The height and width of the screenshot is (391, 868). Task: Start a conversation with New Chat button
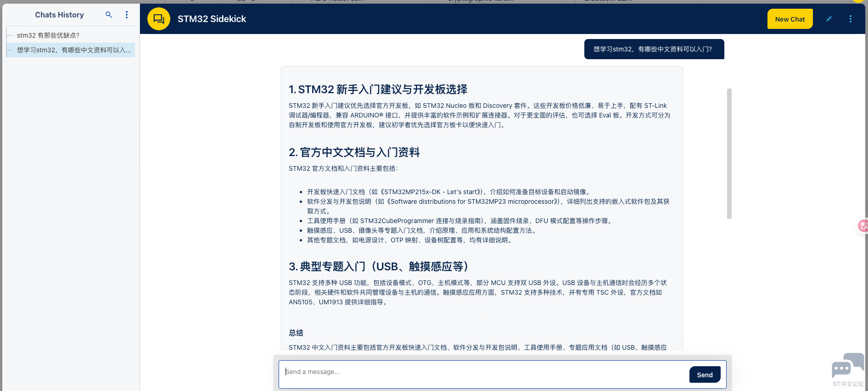pyautogui.click(x=790, y=19)
